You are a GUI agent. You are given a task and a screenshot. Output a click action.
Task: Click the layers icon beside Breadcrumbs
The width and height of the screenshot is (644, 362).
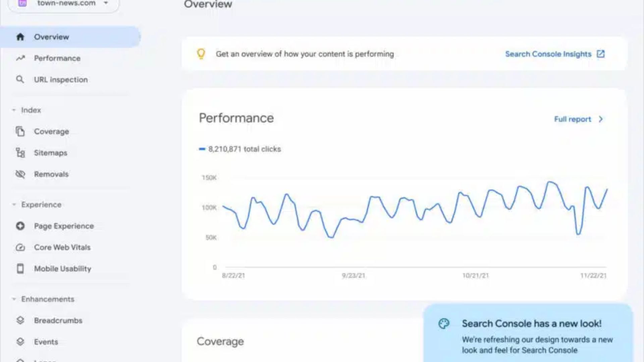20,320
